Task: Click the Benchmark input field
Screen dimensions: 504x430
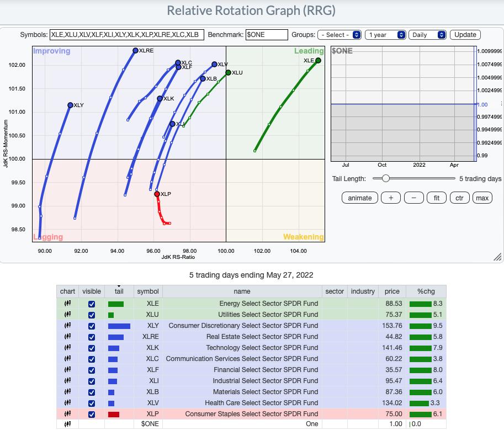Action: 267,35
